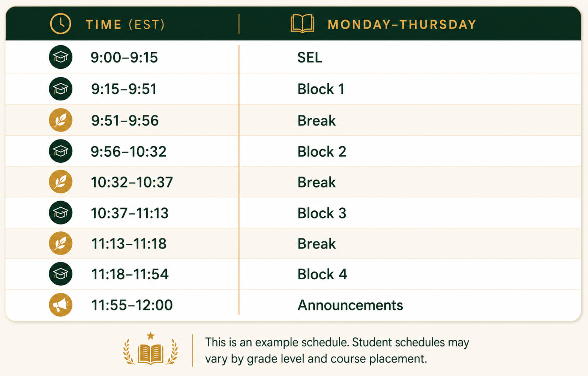Select the graduation cap icon for SEL row
The width and height of the screenshot is (588, 376).
60,57
